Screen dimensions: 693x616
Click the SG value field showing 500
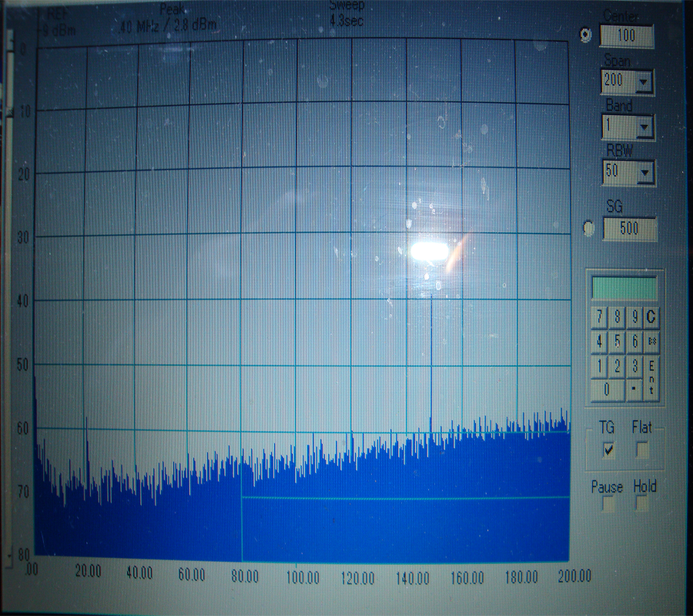[x=630, y=229]
